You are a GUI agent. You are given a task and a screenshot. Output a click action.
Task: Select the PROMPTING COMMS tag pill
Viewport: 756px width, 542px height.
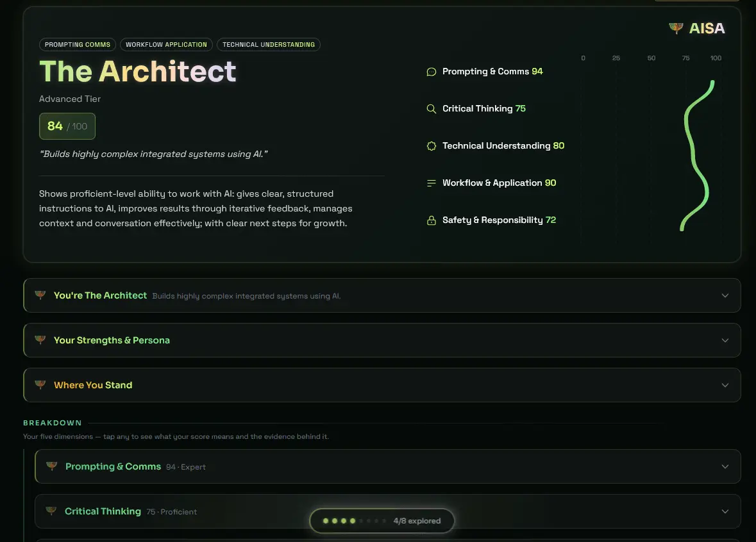78,44
